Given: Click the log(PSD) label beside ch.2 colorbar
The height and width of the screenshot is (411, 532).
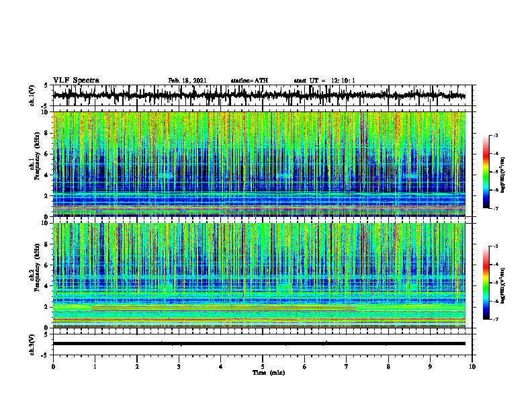Looking at the screenshot, I should 503,285.
